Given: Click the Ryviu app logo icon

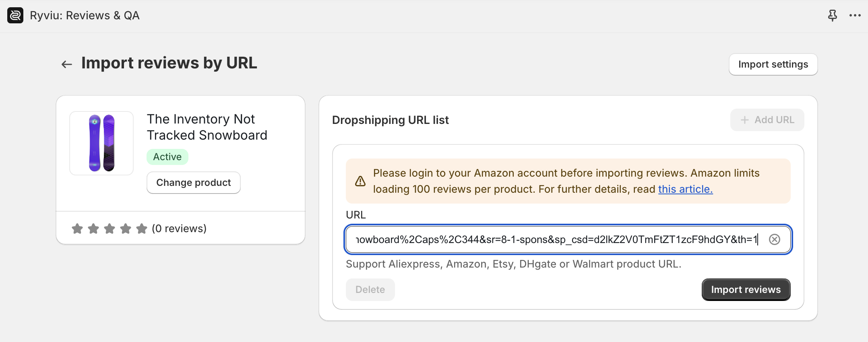Looking at the screenshot, I should (15, 15).
